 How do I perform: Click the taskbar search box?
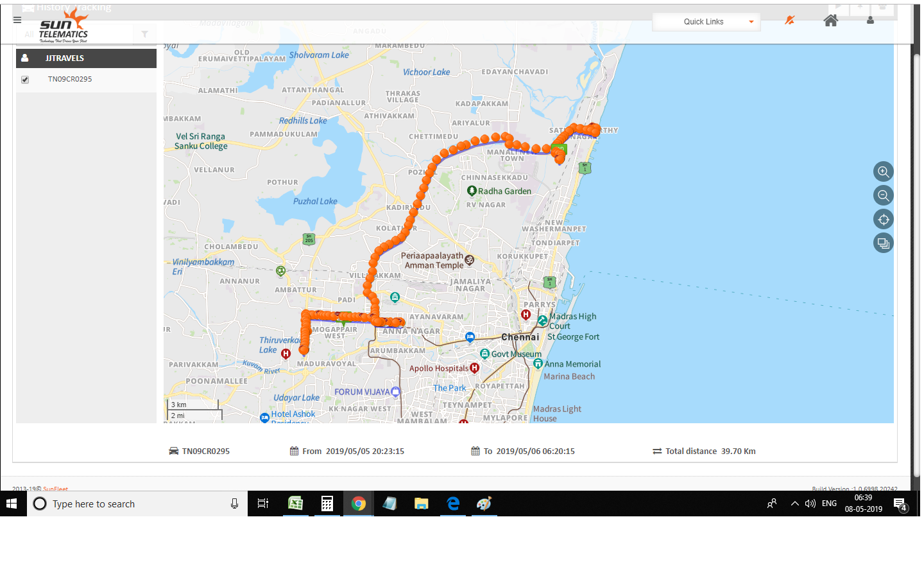[137, 504]
